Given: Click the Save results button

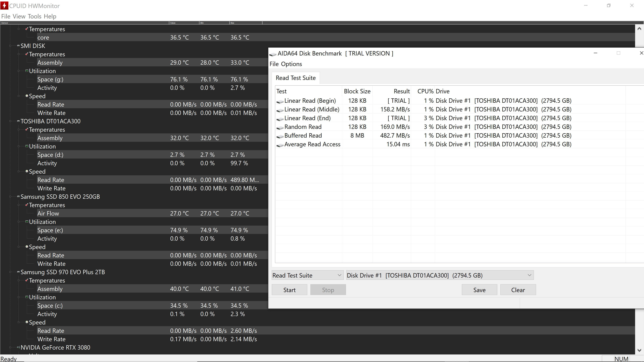Looking at the screenshot, I should 479,290.
